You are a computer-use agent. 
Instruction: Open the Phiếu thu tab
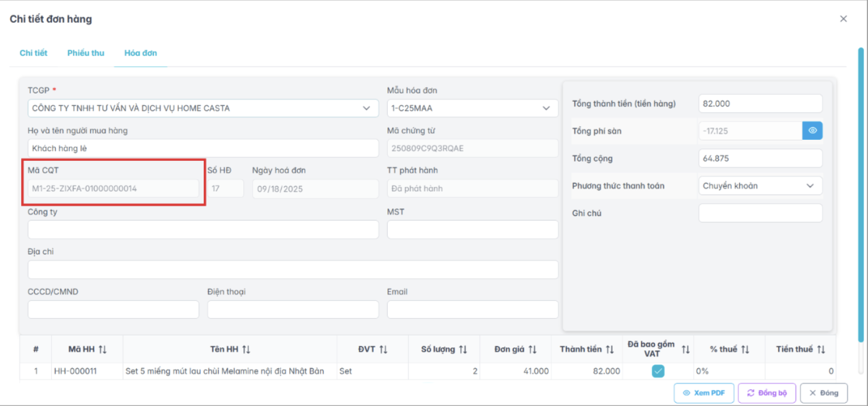pos(85,53)
